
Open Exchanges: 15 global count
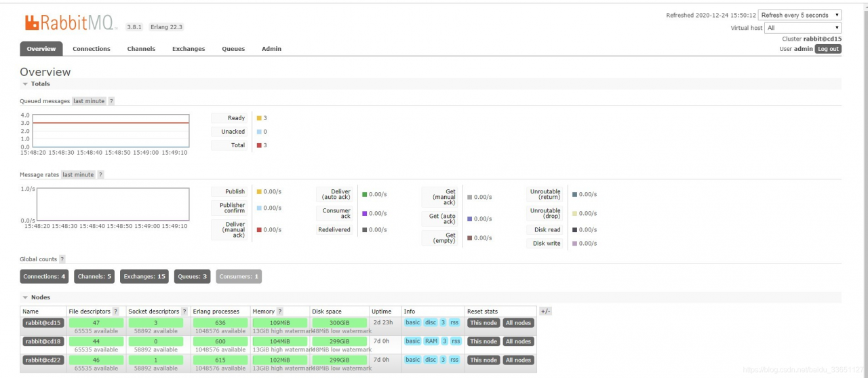[144, 277]
